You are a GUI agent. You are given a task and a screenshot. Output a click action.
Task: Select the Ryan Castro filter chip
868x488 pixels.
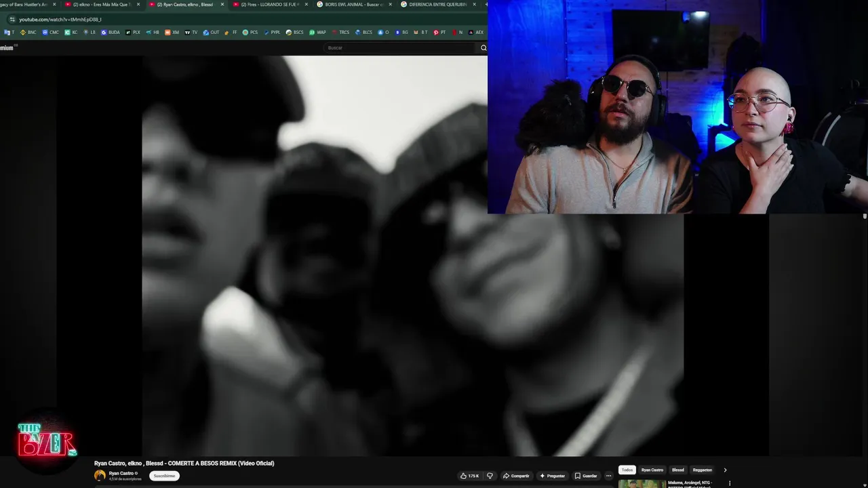(x=652, y=470)
